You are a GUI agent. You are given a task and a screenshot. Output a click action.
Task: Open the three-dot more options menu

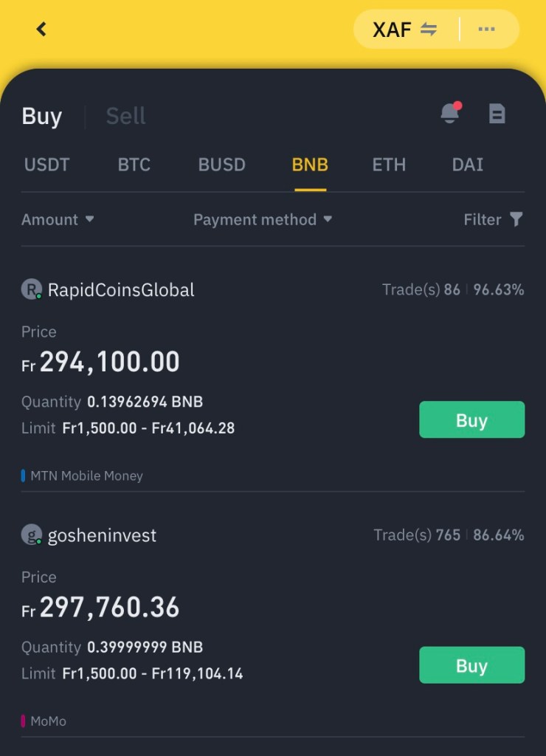486,30
